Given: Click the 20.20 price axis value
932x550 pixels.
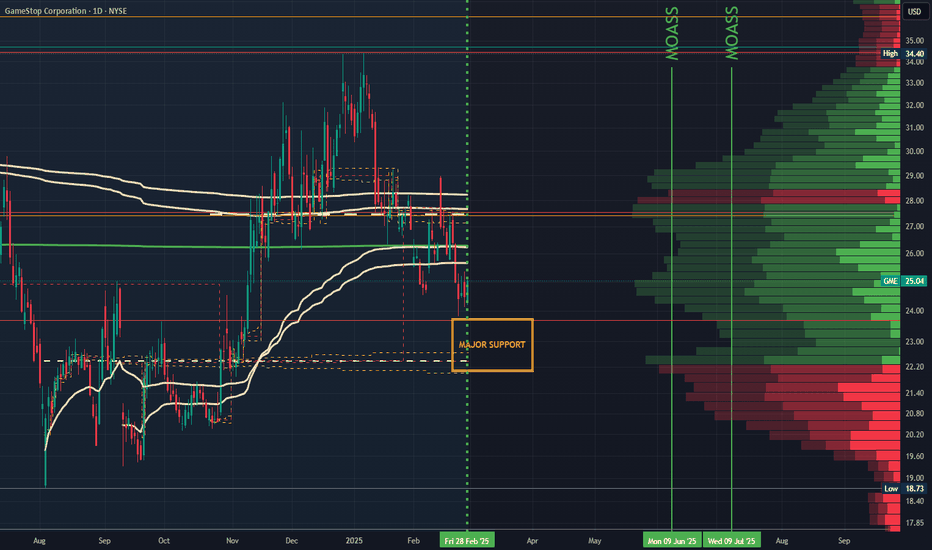Looking at the screenshot, I should [915, 435].
